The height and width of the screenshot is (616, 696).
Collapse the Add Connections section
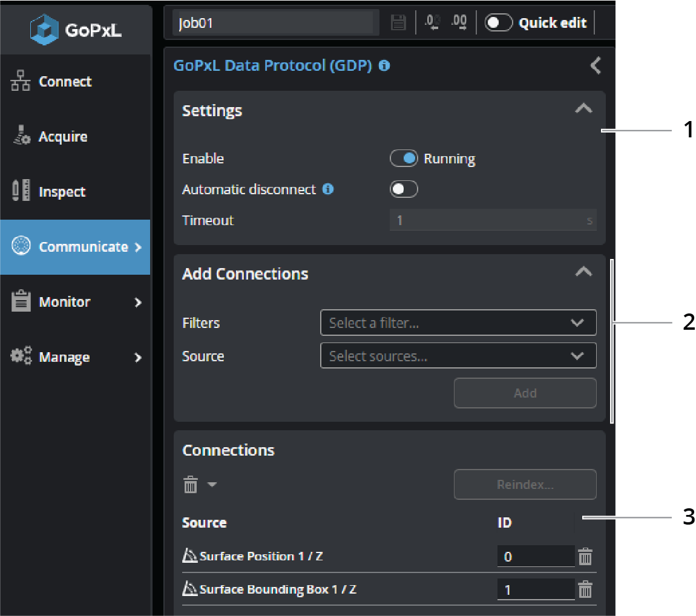[583, 273]
